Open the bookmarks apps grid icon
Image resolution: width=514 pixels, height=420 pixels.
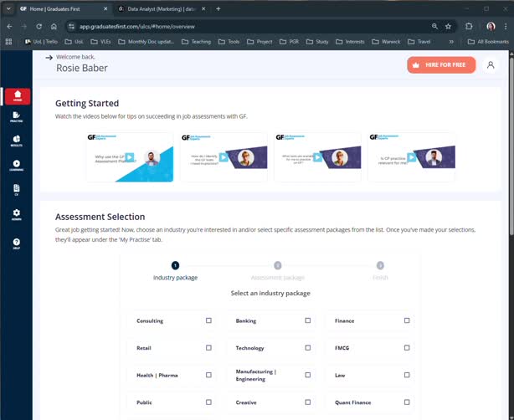(9, 42)
